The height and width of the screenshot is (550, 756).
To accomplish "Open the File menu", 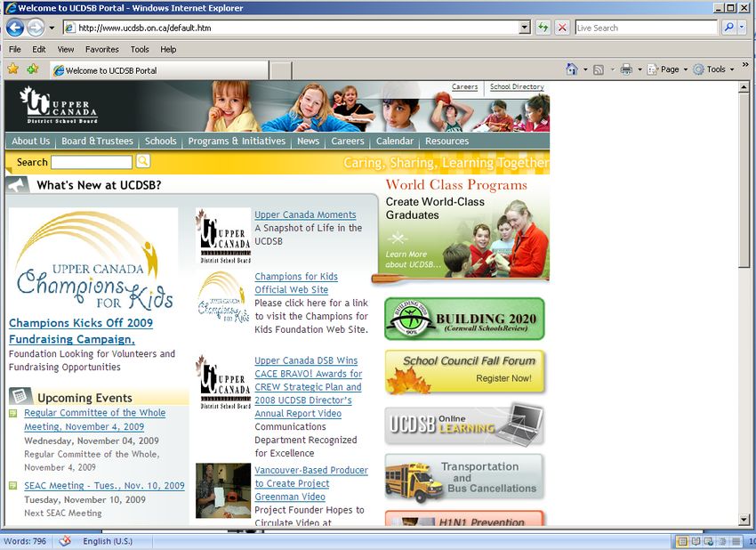I will [x=15, y=49].
